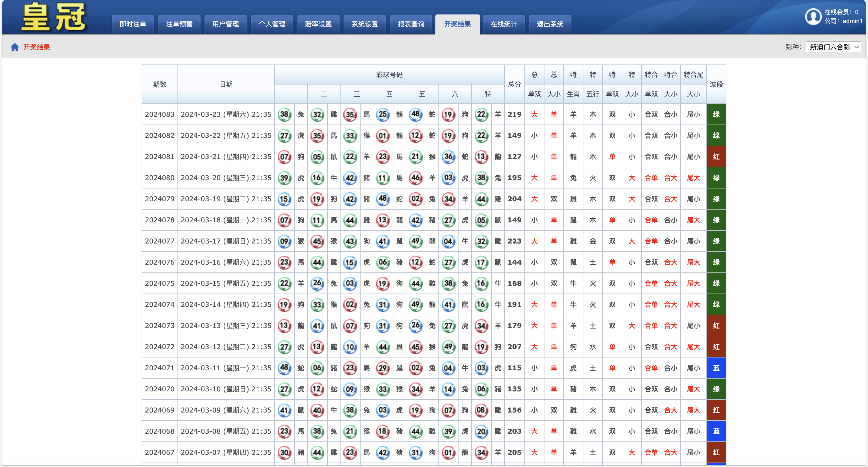Click red ball 07 in period 2024081
The width and height of the screenshot is (868, 467).
pos(284,157)
